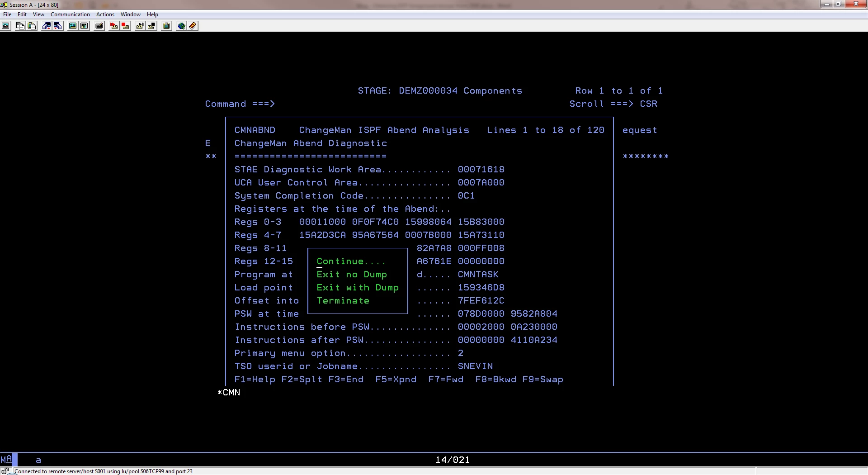The height and width of the screenshot is (475, 868).
Task: Click connection status icon in status bar
Action: (5, 471)
